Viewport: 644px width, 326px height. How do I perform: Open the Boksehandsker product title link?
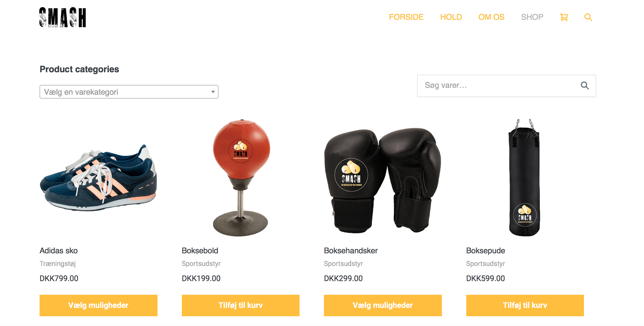(351, 251)
